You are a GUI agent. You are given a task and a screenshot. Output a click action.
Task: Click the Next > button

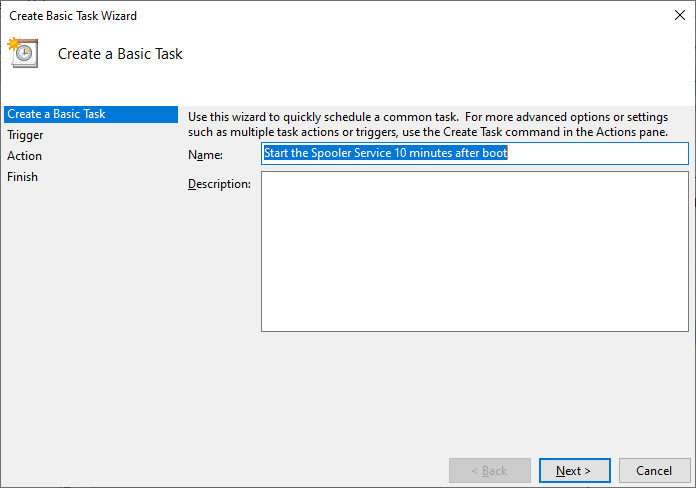point(574,470)
